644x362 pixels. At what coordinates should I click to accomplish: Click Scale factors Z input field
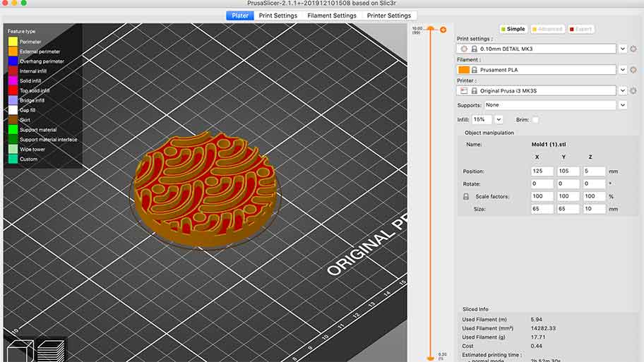point(595,197)
